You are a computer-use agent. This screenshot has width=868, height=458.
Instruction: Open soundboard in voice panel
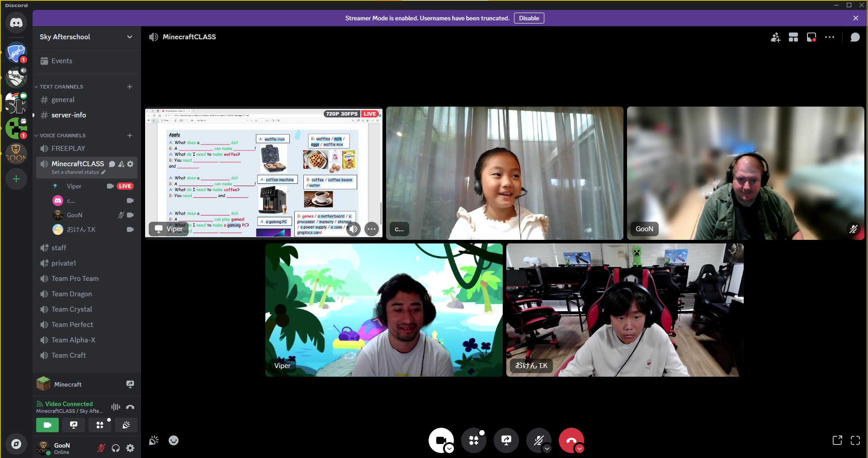(x=126, y=425)
